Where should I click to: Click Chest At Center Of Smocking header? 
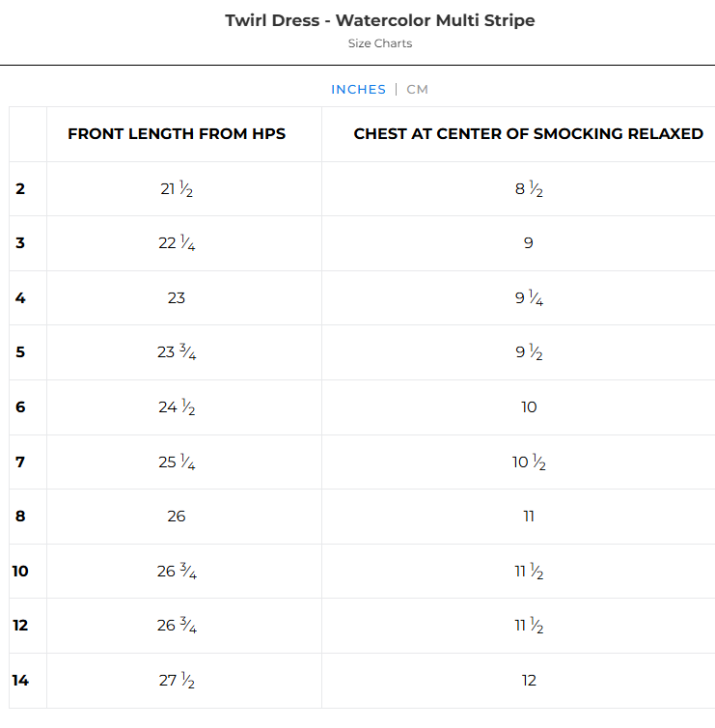click(528, 134)
